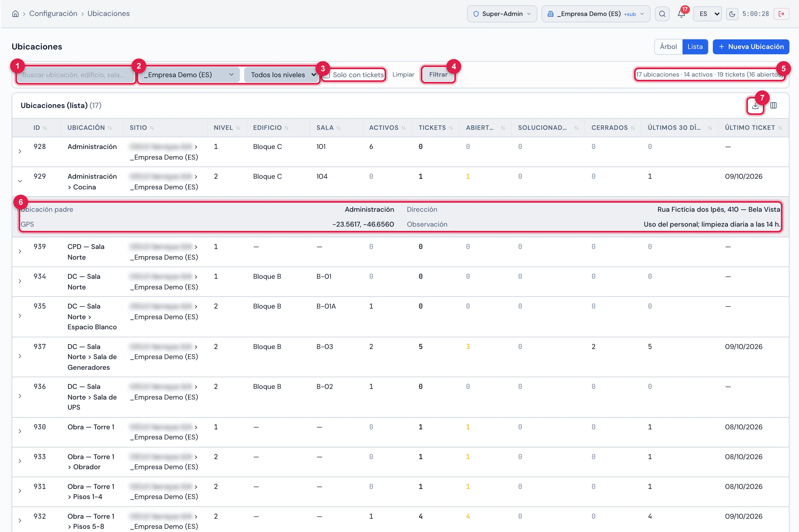The image size is (799, 532).
Task: Expand row 939 CPD — Sala Norte
Action: point(20,251)
